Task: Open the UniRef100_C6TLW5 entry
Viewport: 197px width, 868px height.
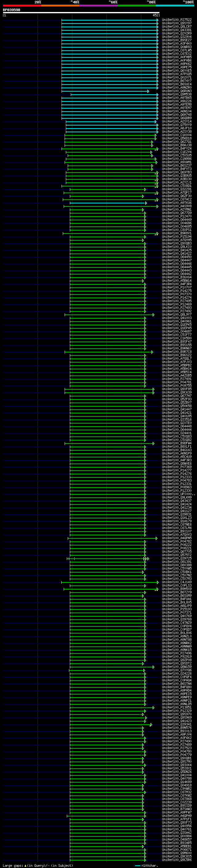Action: click(176, 50)
